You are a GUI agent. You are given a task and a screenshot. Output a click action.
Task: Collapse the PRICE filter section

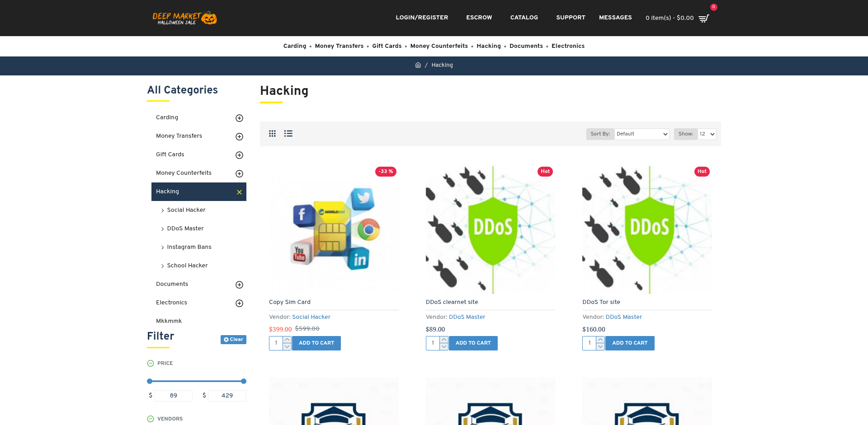(151, 363)
